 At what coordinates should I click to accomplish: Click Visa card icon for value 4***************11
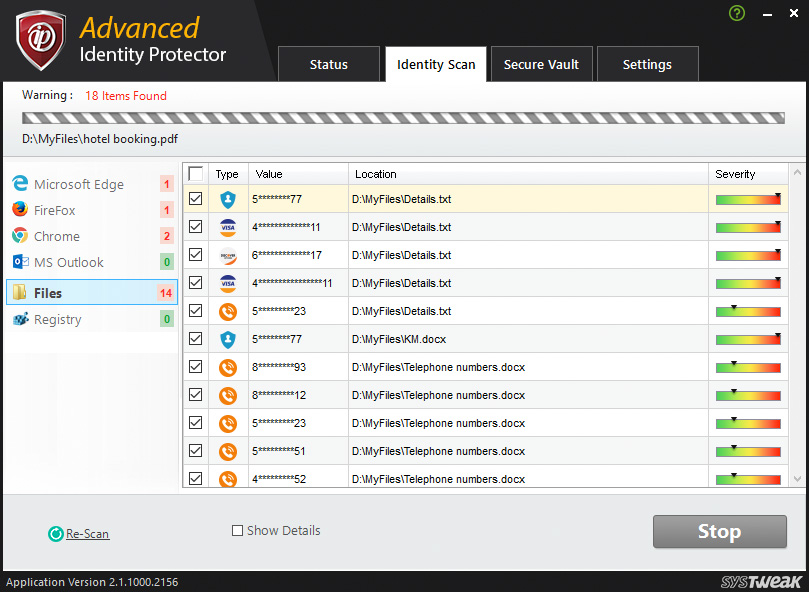click(228, 283)
